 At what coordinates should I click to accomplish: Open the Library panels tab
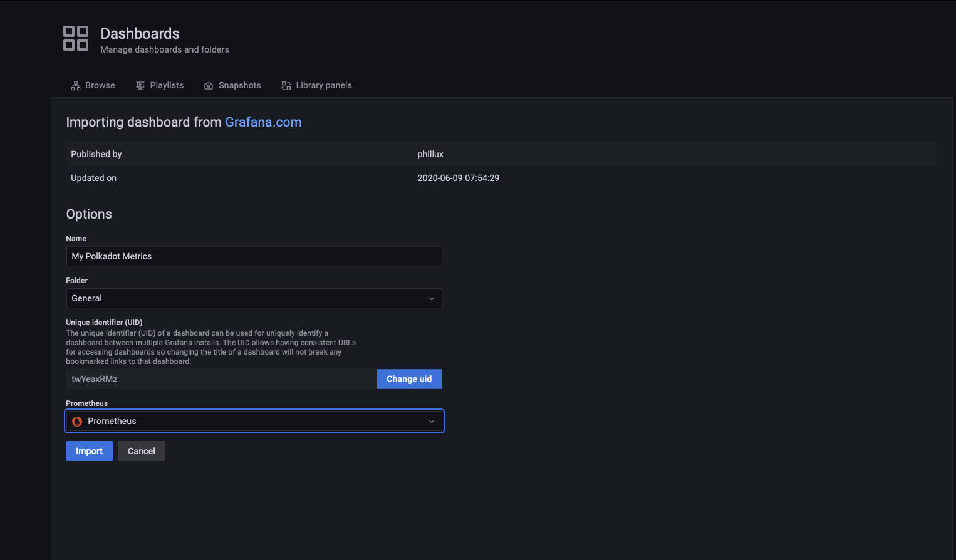pyautogui.click(x=323, y=86)
